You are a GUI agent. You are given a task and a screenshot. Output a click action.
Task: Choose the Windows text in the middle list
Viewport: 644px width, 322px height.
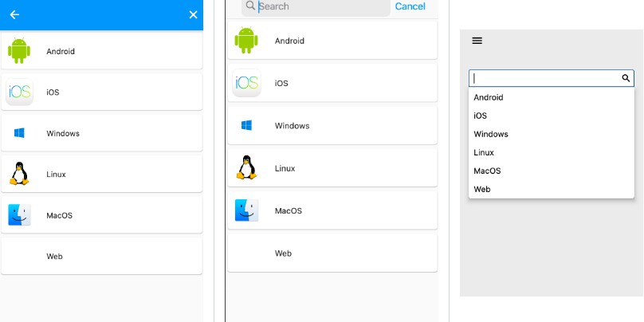[292, 126]
